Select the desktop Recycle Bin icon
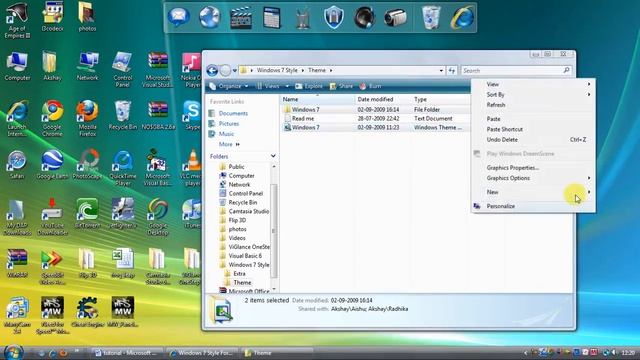The height and width of the screenshot is (360, 640). (122, 116)
